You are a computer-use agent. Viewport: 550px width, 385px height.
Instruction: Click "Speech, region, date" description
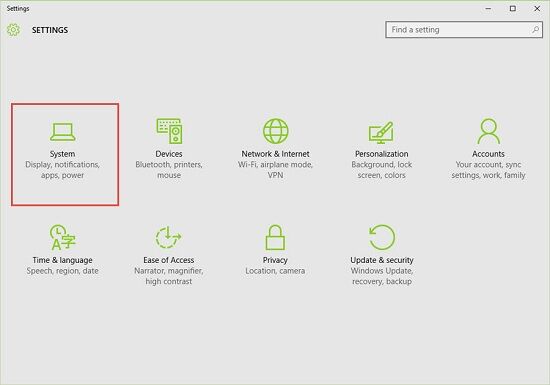click(62, 271)
